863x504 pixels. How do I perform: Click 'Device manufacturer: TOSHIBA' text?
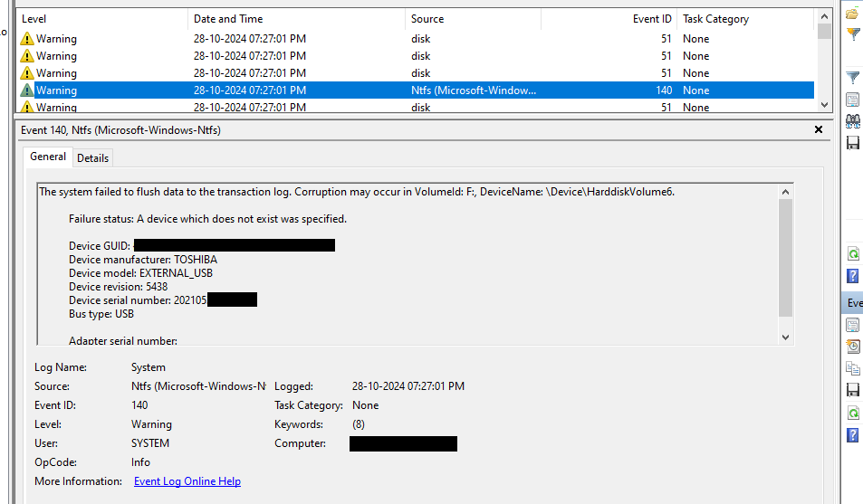point(142,259)
